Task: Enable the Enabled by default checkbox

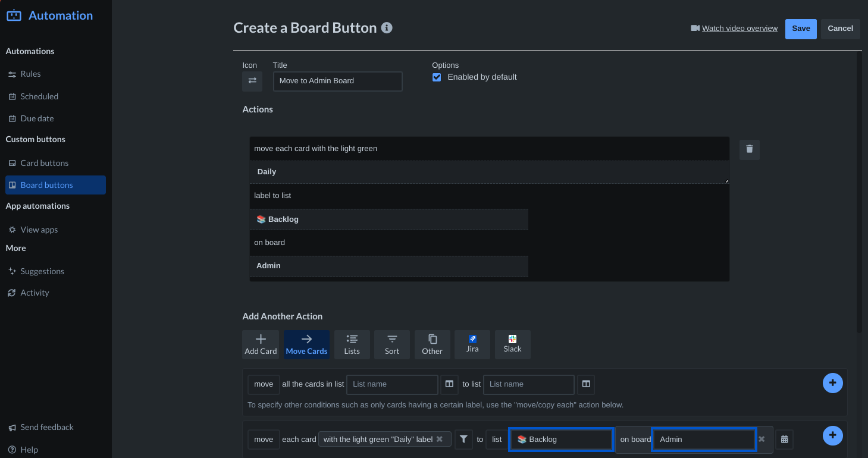Action: (437, 77)
